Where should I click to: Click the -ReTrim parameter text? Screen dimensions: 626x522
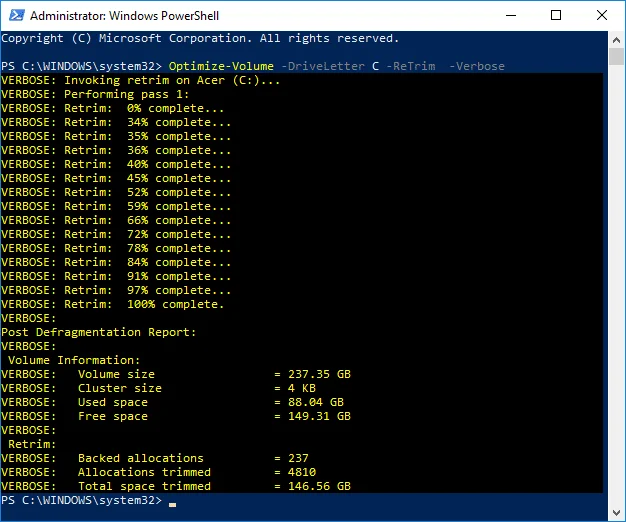click(410, 66)
